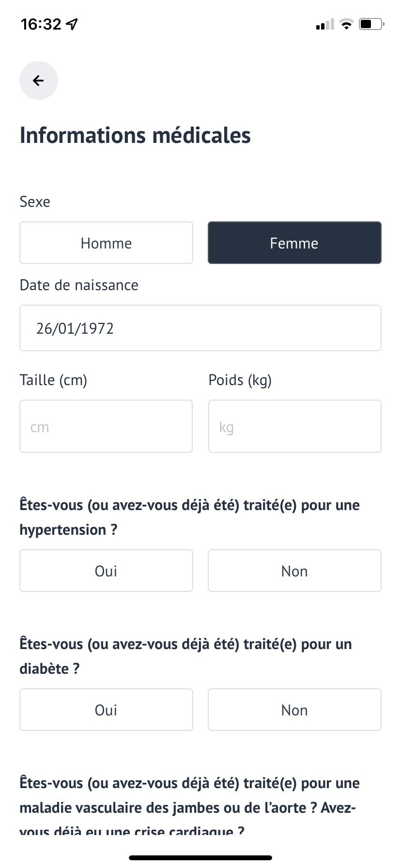Answer Oui for hypertension treatment
Screen dimensions: 401x868
click(106, 571)
